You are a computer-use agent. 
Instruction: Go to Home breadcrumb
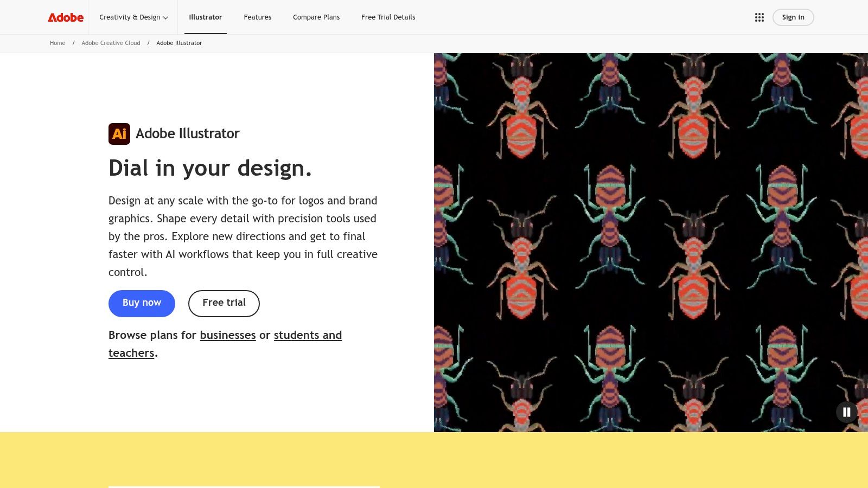point(58,43)
